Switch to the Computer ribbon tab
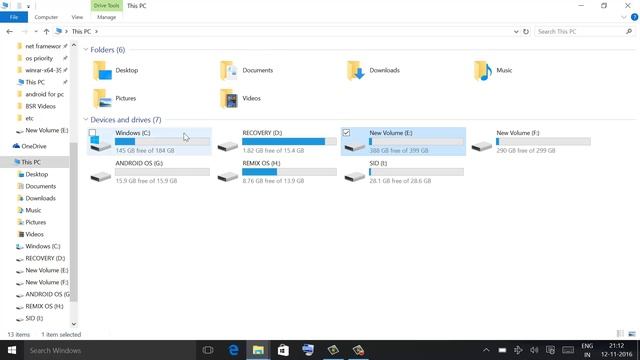Viewport: 640px width, 360px height. [x=46, y=17]
